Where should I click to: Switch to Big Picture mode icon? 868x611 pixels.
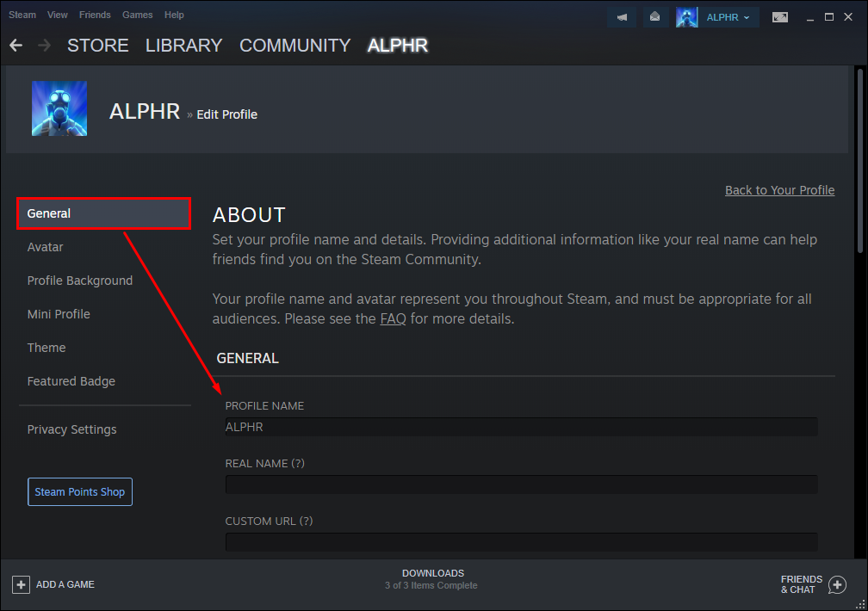click(x=780, y=17)
